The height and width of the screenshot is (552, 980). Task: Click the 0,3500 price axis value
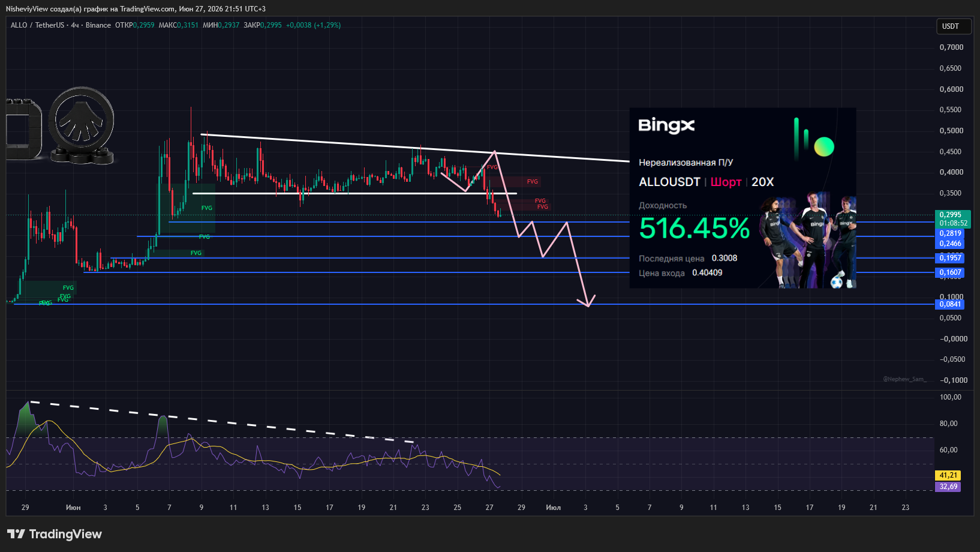tap(951, 193)
